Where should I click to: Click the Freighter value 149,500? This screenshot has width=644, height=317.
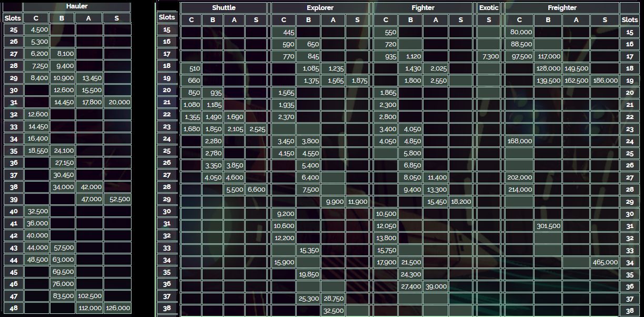[x=576, y=68]
